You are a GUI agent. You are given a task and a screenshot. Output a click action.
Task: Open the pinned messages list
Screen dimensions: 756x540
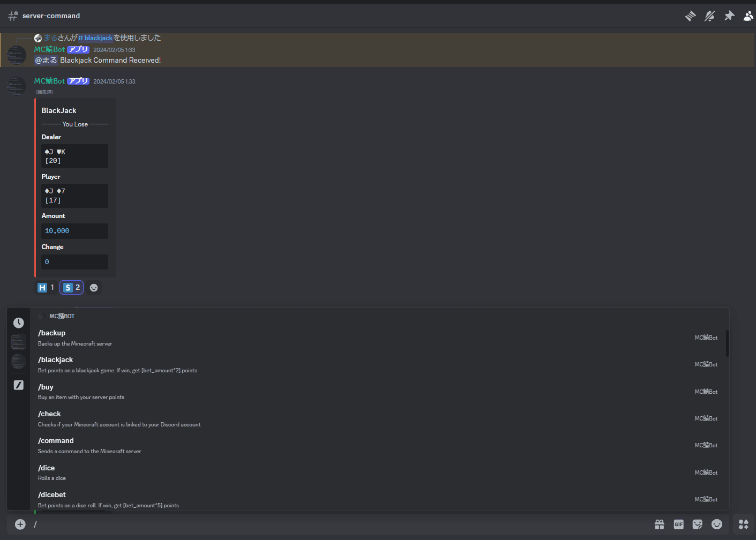tap(729, 16)
